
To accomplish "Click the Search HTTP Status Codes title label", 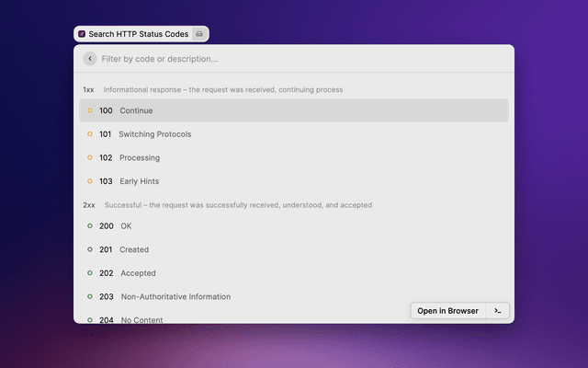I will pyautogui.click(x=138, y=34).
